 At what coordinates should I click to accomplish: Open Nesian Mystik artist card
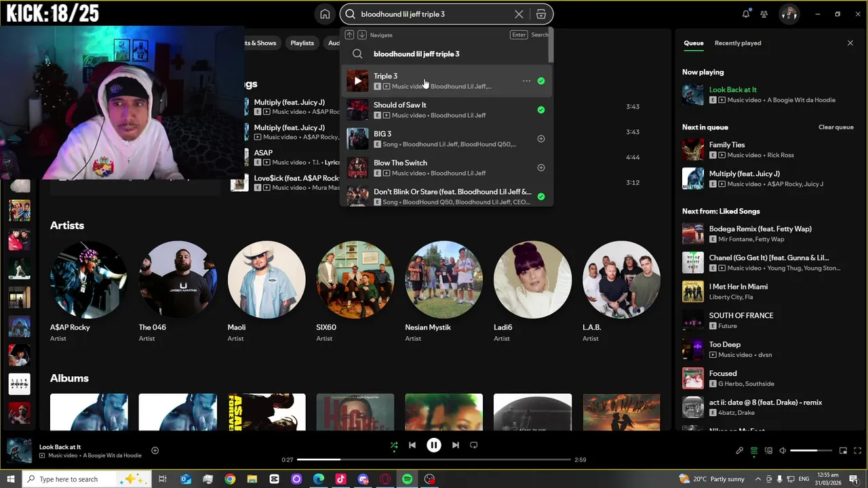click(444, 291)
